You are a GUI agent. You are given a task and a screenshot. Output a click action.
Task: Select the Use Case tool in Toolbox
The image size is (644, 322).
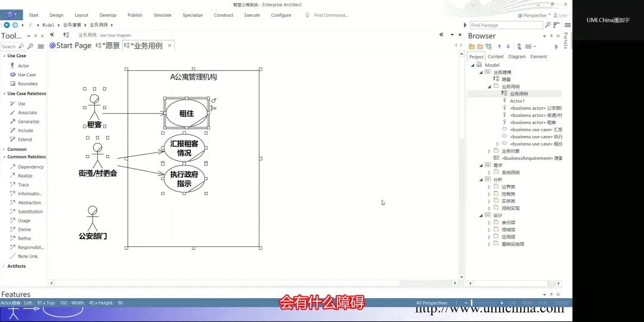pyautogui.click(x=23, y=75)
